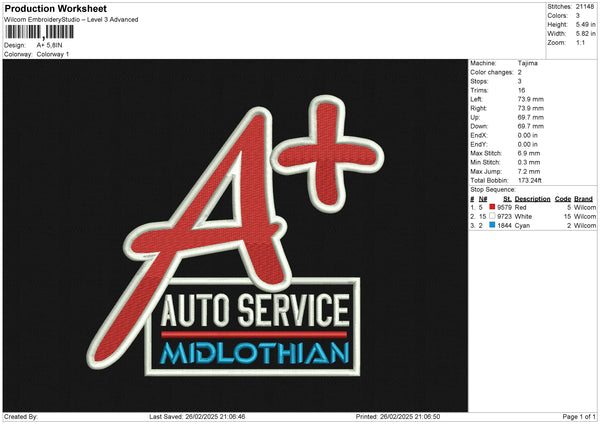
Task: Click the total bobbin value '173.24ft'
Action: [530, 180]
